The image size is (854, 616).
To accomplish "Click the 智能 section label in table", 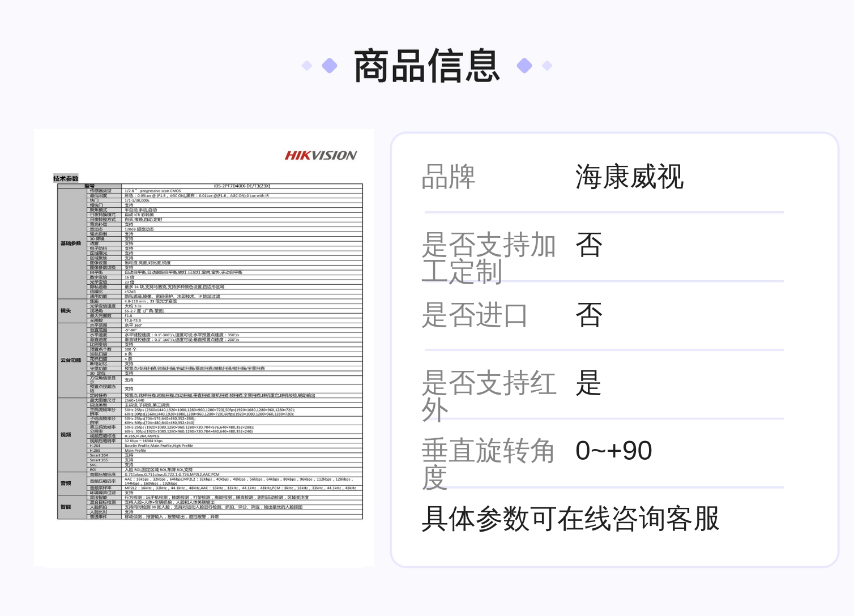I will point(66,507).
